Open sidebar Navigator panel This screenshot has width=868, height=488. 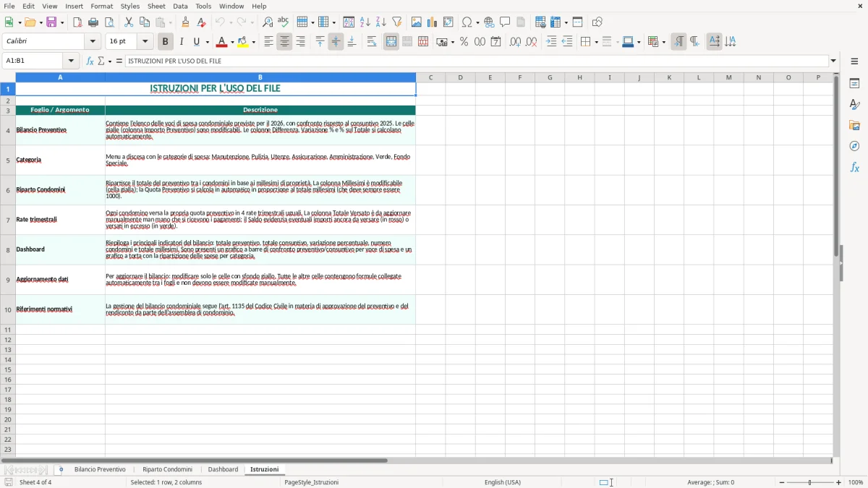854,147
